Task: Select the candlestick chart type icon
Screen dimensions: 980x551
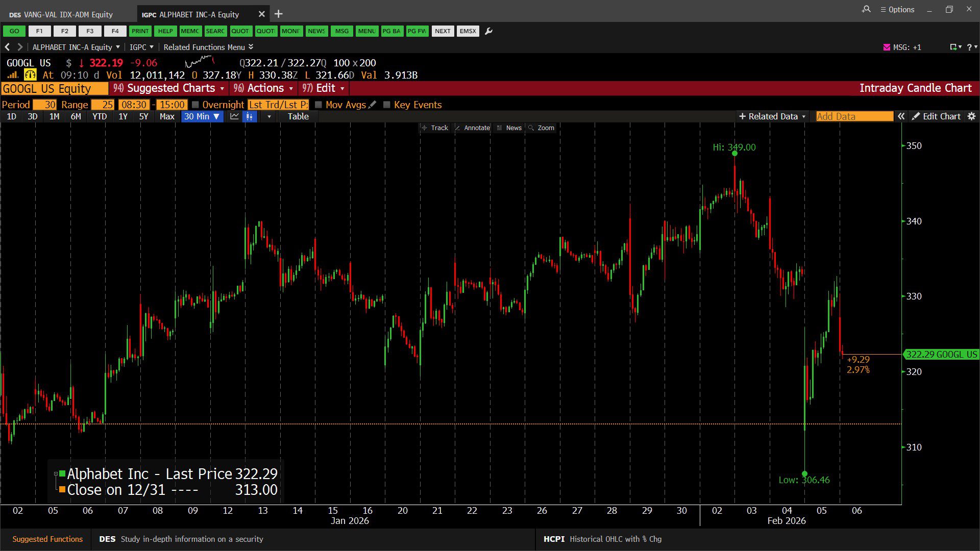Action: tap(250, 116)
